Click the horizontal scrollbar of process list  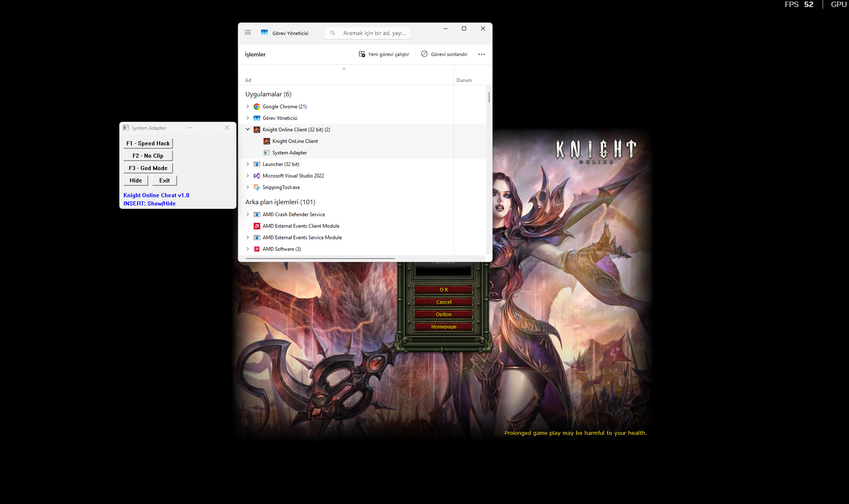coord(320,259)
